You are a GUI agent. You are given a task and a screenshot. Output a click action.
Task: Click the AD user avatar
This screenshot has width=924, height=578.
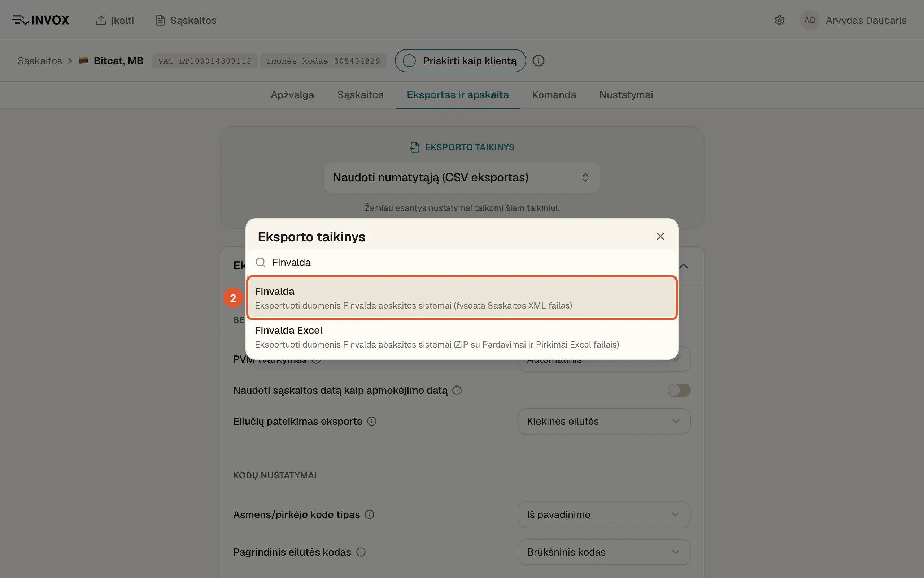[x=810, y=20]
